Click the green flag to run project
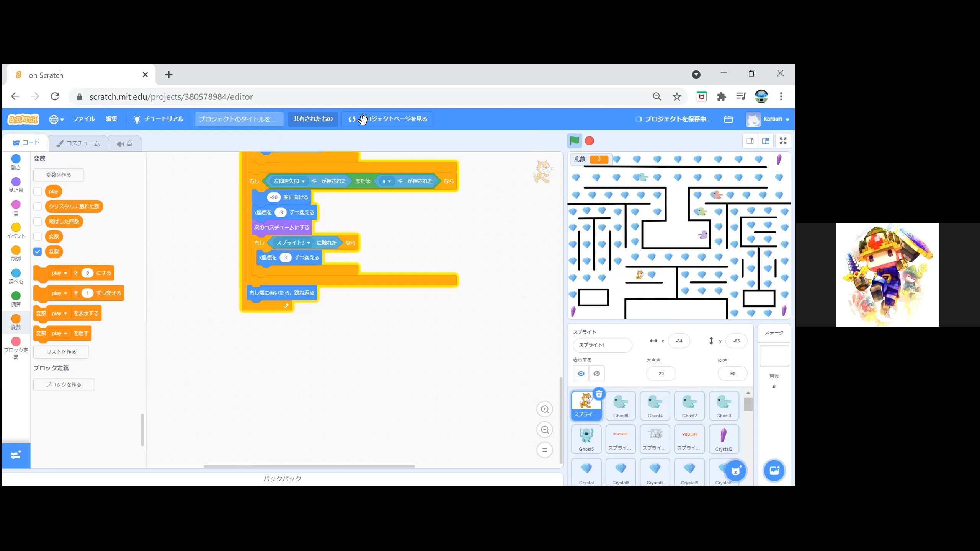The height and width of the screenshot is (551, 980). [574, 141]
